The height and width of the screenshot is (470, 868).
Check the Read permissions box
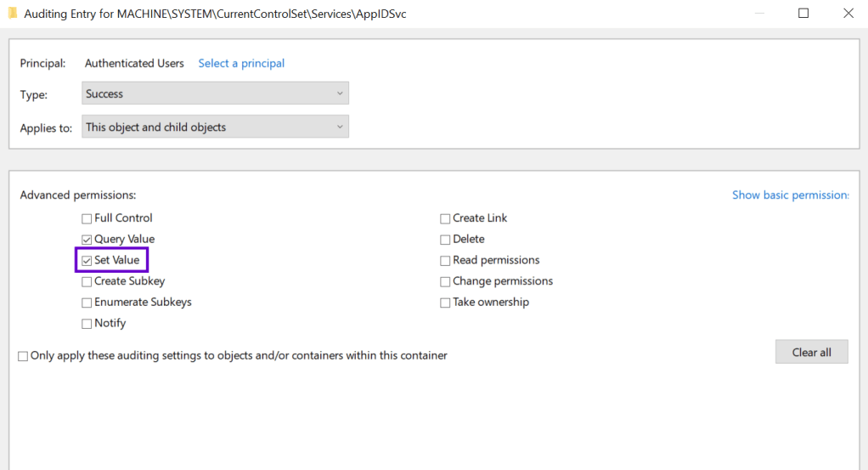click(x=445, y=261)
